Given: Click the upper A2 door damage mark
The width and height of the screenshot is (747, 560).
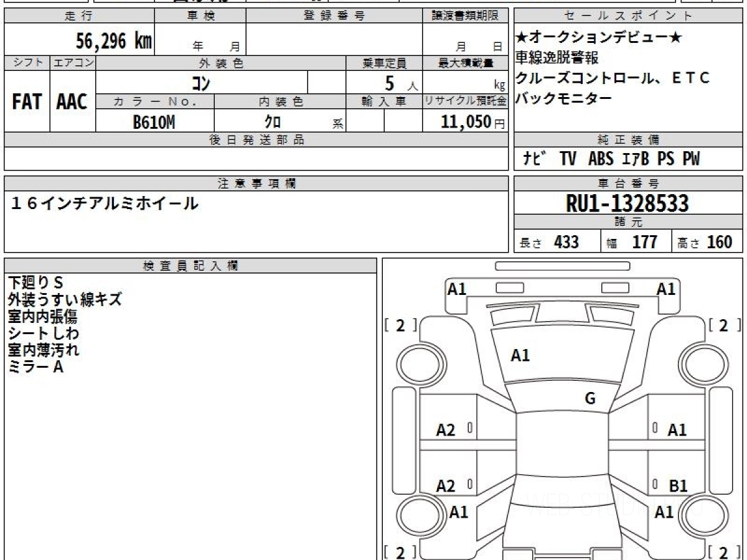Looking at the screenshot, I should coord(446,430).
